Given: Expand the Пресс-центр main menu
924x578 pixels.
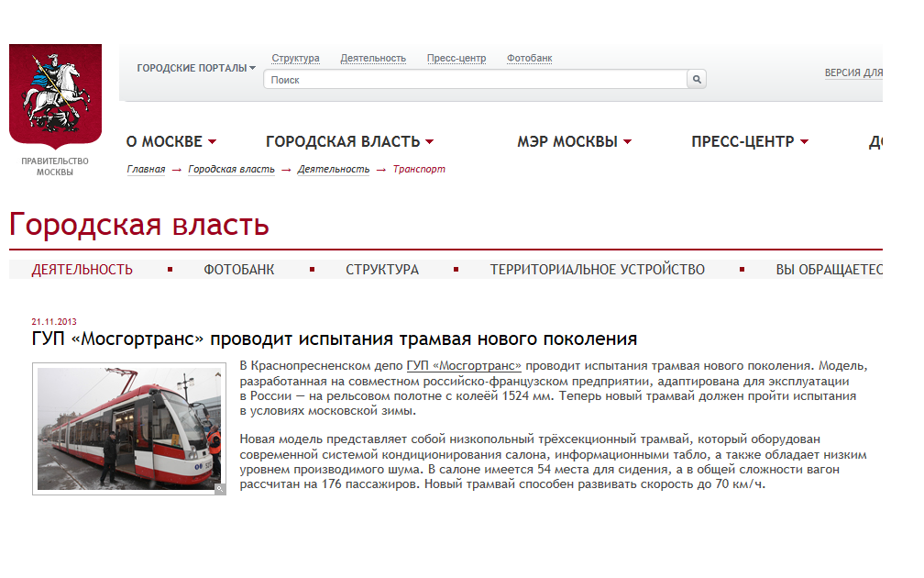Looking at the screenshot, I should click(x=750, y=141).
